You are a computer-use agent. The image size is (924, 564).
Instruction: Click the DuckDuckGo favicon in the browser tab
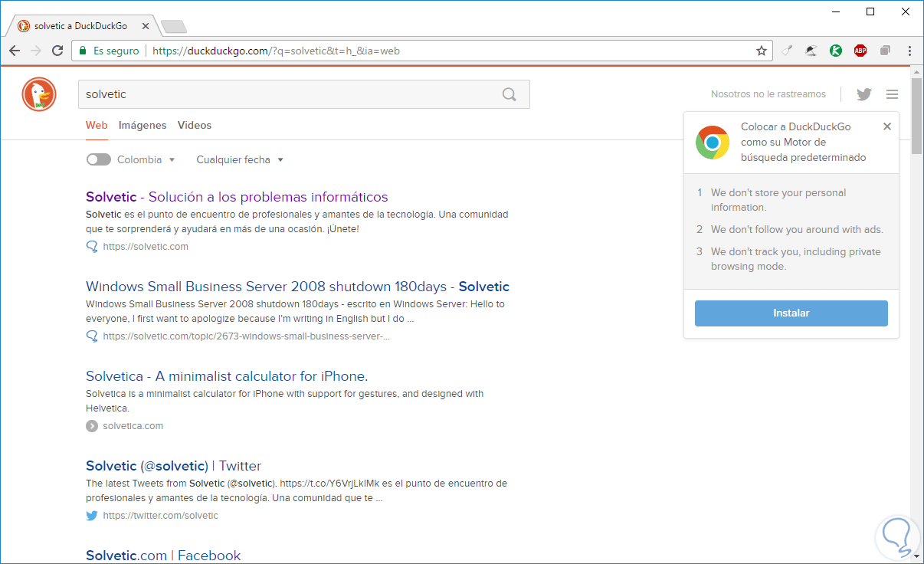tap(24, 26)
